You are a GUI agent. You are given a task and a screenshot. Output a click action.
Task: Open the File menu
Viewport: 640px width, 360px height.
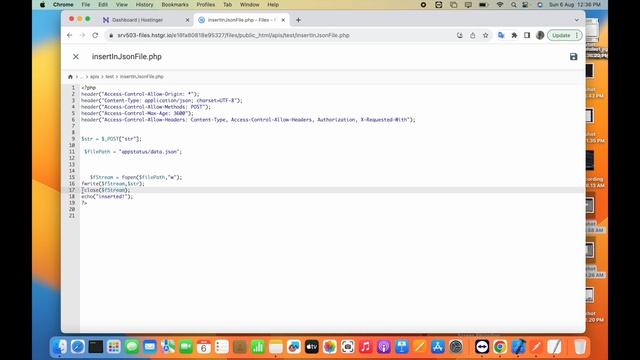[x=86, y=4]
